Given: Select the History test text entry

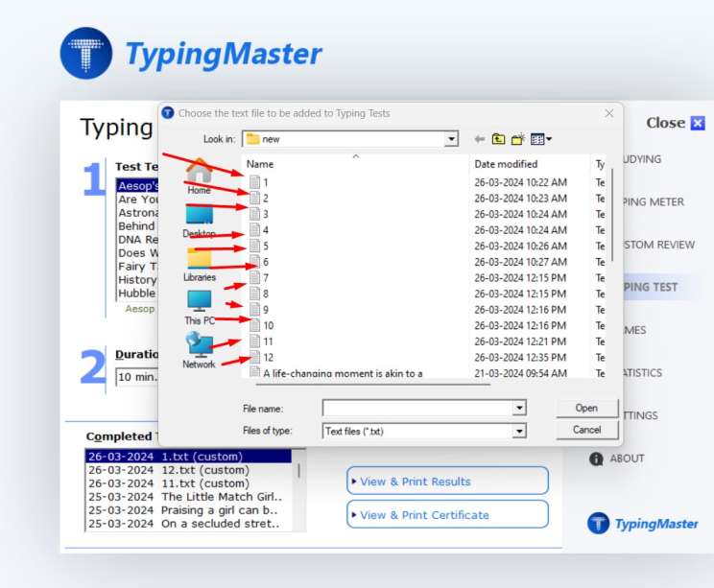Looking at the screenshot, I should 137,279.
